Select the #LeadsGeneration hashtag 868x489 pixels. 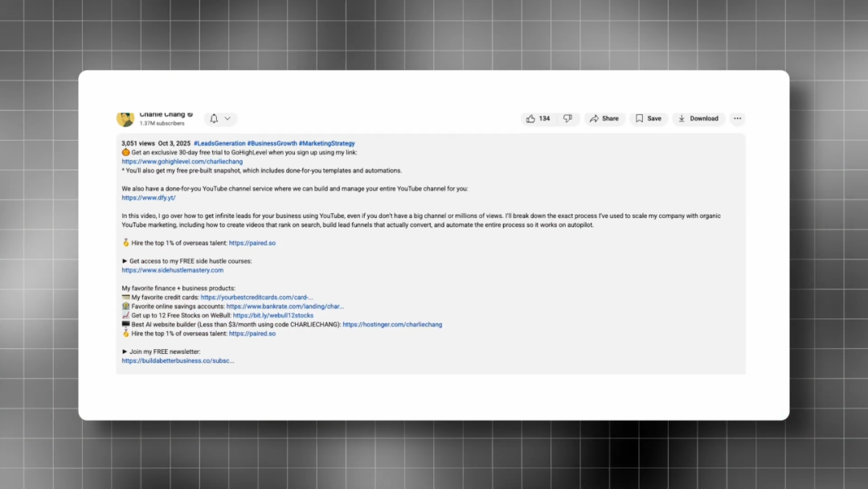point(219,143)
